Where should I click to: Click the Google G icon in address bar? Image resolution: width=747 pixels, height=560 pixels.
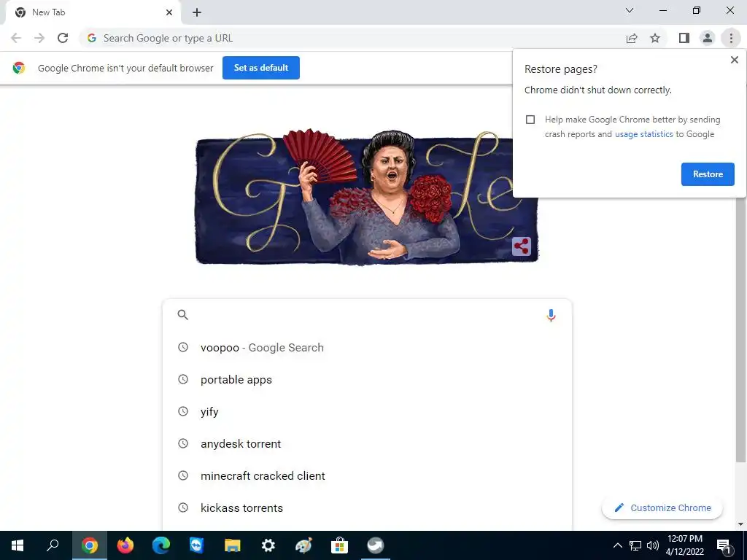point(92,38)
